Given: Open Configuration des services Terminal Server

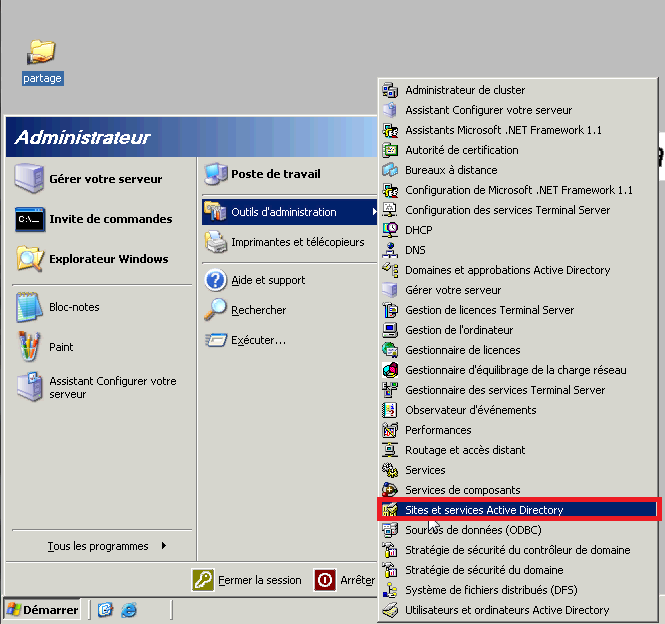Looking at the screenshot, I should click(518, 210).
